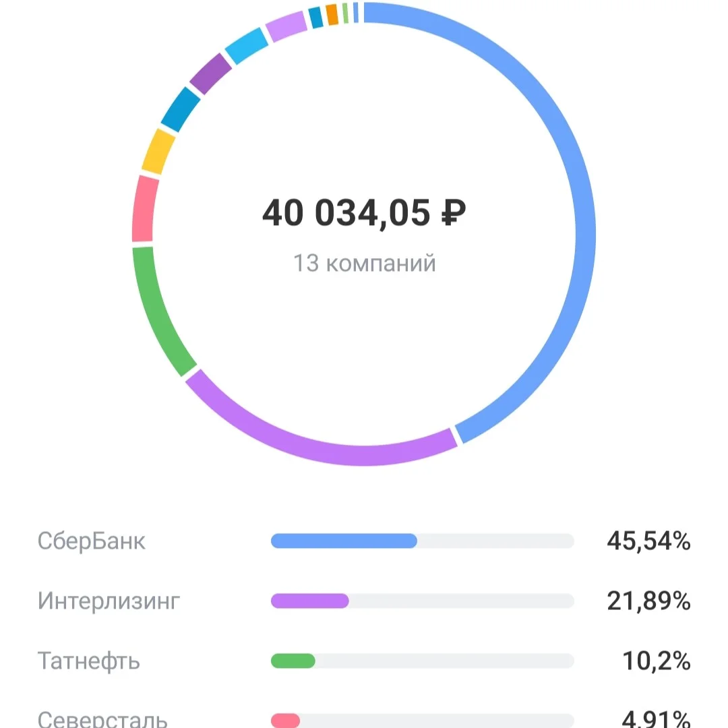Open the Татнефть row label
The width and height of the screenshot is (728, 728).
[88, 661]
